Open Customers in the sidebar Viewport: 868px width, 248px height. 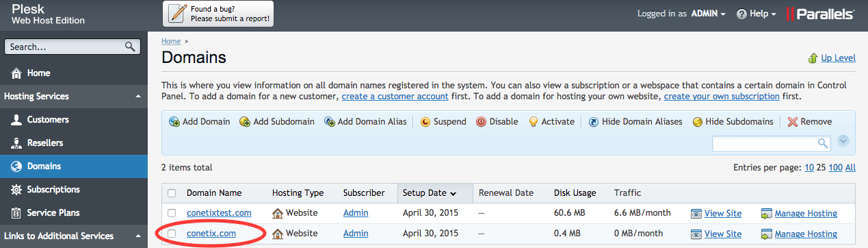click(x=74, y=120)
